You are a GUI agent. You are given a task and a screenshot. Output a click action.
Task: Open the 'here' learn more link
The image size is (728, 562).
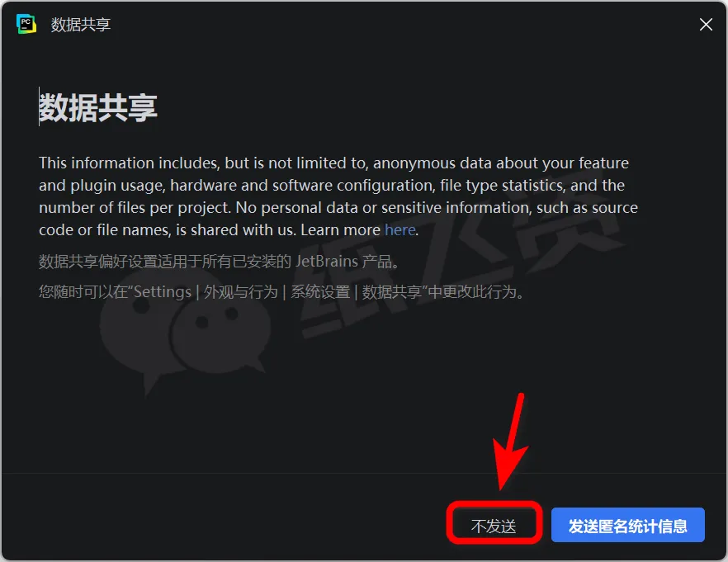click(x=399, y=229)
